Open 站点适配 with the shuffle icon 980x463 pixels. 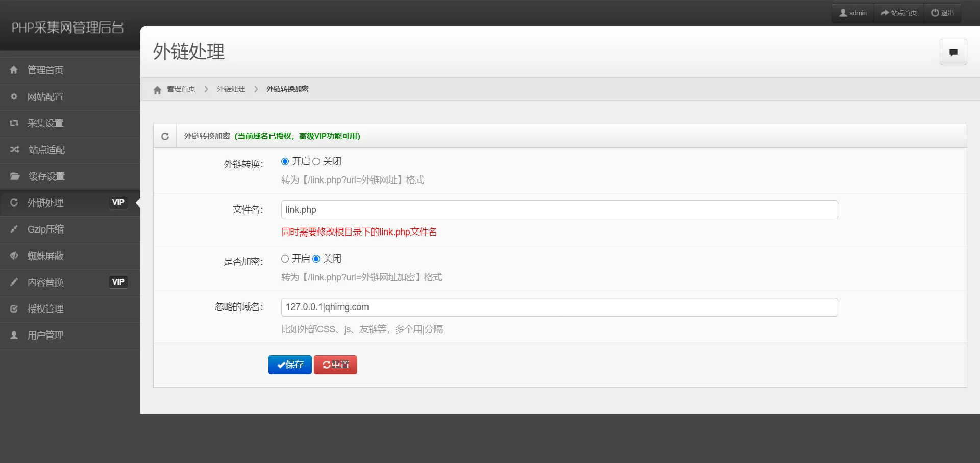(x=14, y=149)
